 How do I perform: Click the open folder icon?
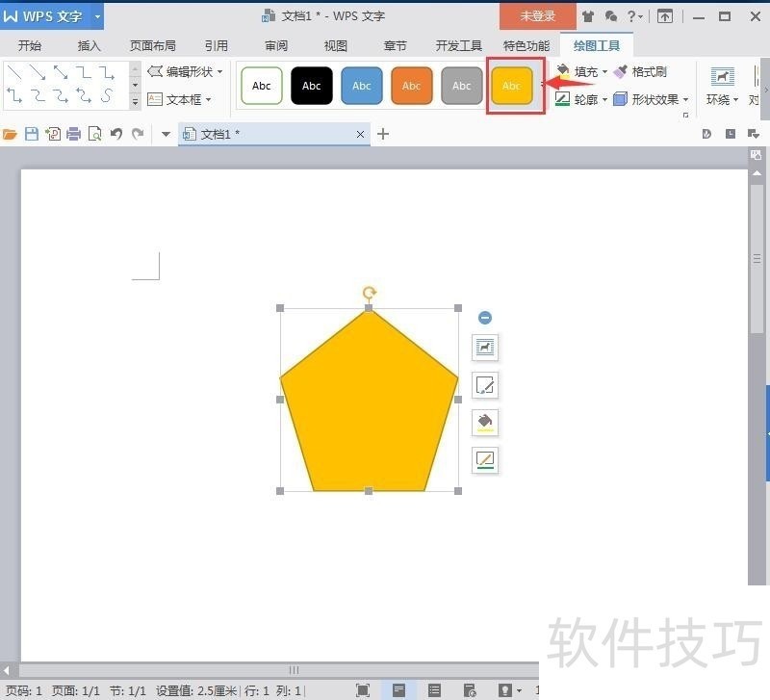[10, 134]
